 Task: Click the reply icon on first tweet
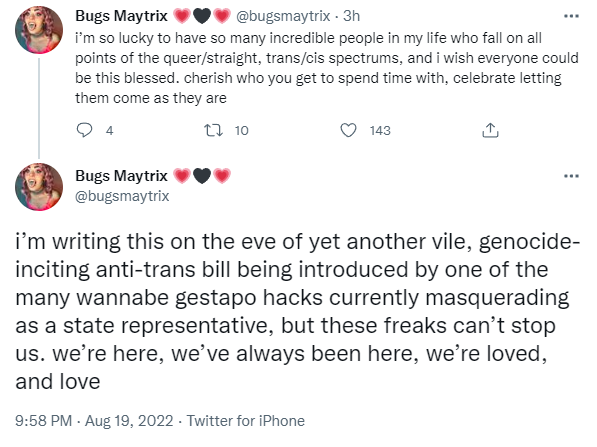(x=84, y=130)
